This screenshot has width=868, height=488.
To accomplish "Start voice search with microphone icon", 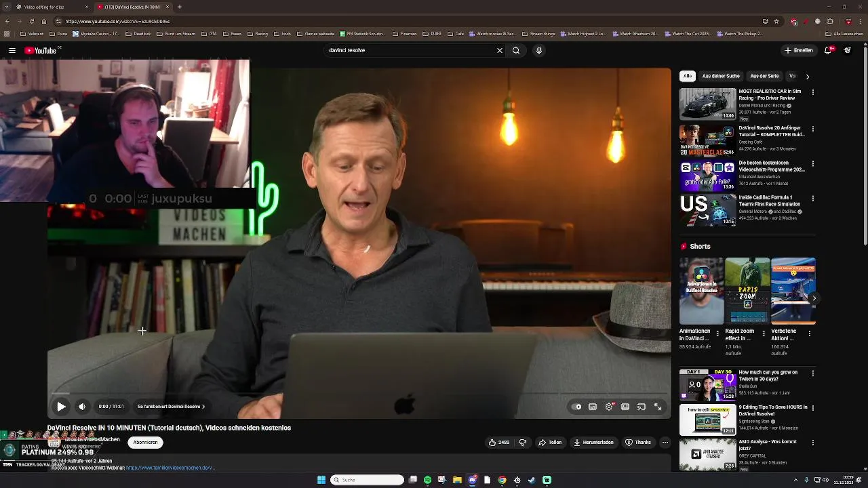I will click(539, 50).
